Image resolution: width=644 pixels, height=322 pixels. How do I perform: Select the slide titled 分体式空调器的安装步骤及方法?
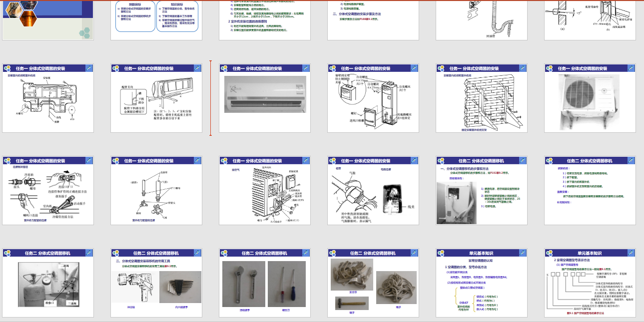[x=373, y=20]
